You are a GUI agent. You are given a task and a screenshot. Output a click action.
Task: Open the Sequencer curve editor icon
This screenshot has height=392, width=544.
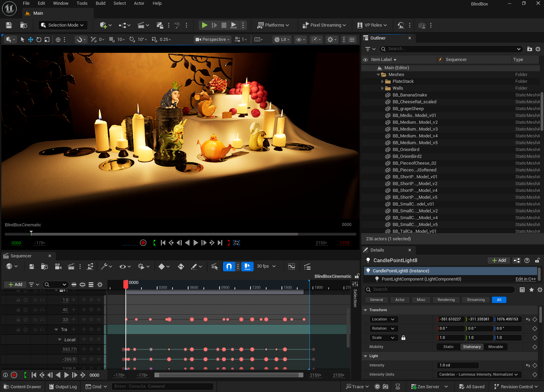point(291,267)
